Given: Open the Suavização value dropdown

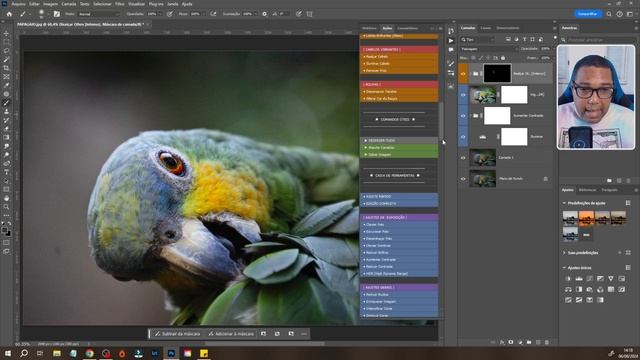Looking at the screenshot, I should (x=256, y=14).
